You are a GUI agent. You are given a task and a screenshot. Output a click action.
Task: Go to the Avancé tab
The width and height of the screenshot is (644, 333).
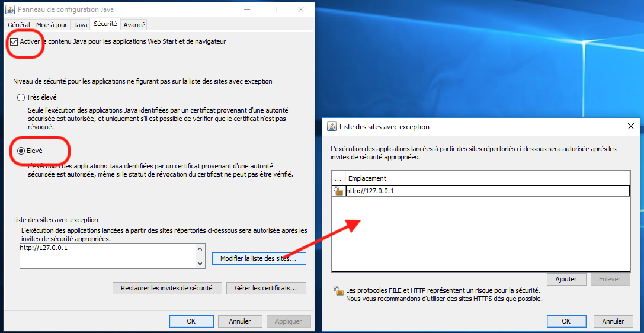(134, 25)
